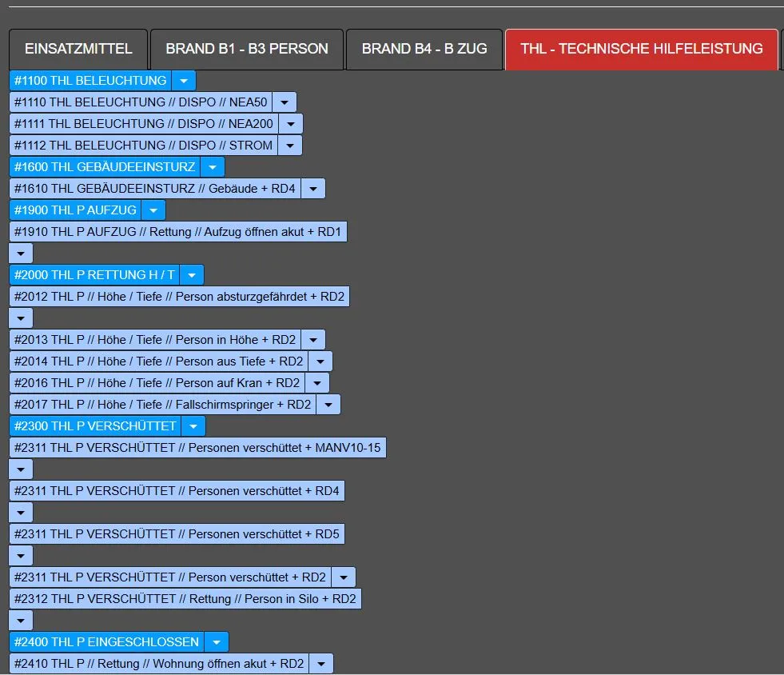The width and height of the screenshot is (784, 675).
Task: Choose #2311 Personen verschüttet + MANV10-15
Action: pos(197,448)
